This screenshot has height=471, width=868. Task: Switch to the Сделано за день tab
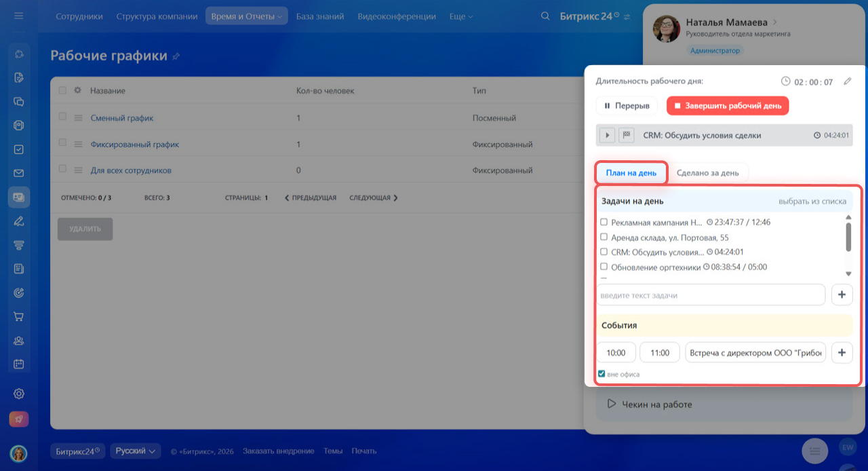point(708,173)
